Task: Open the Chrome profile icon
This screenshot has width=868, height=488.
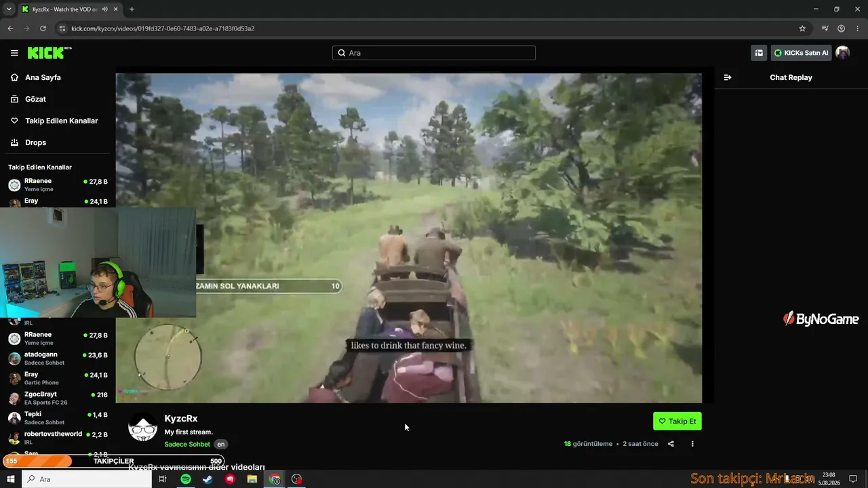Action: point(841,28)
